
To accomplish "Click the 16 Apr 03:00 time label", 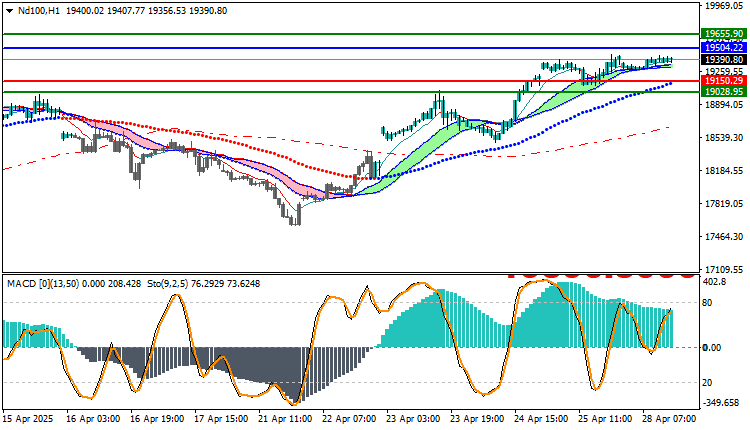I will 94,419.
